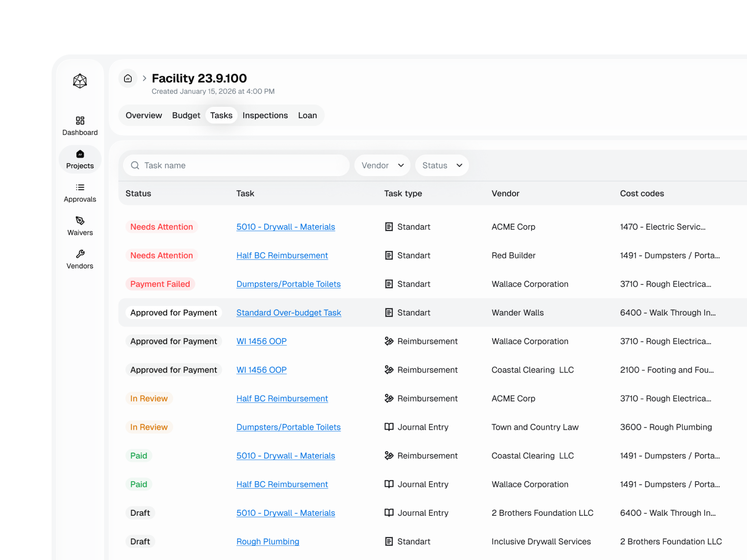747x560 pixels.
Task: Click the 2100 - Footing and Fou... cost code
Action: (667, 370)
